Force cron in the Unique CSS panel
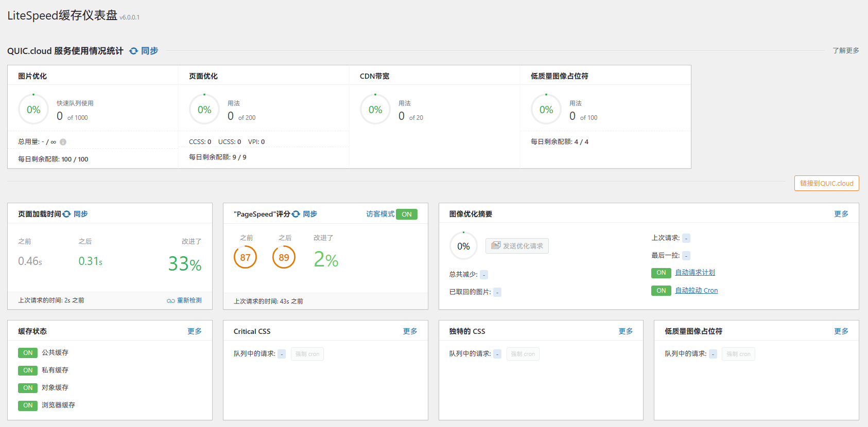 click(523, 354)
